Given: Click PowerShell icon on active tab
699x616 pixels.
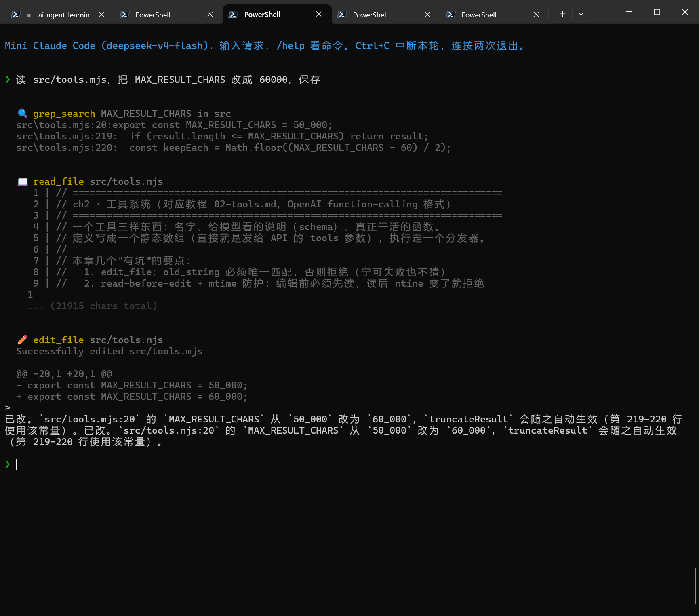Looking at the screenshot, I should click(233, 14).
